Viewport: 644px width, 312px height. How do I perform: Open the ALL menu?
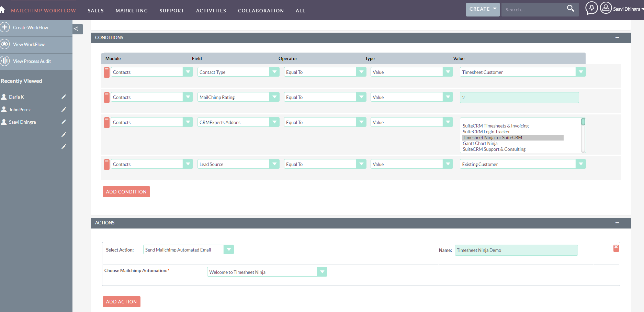tap(300, 11)
